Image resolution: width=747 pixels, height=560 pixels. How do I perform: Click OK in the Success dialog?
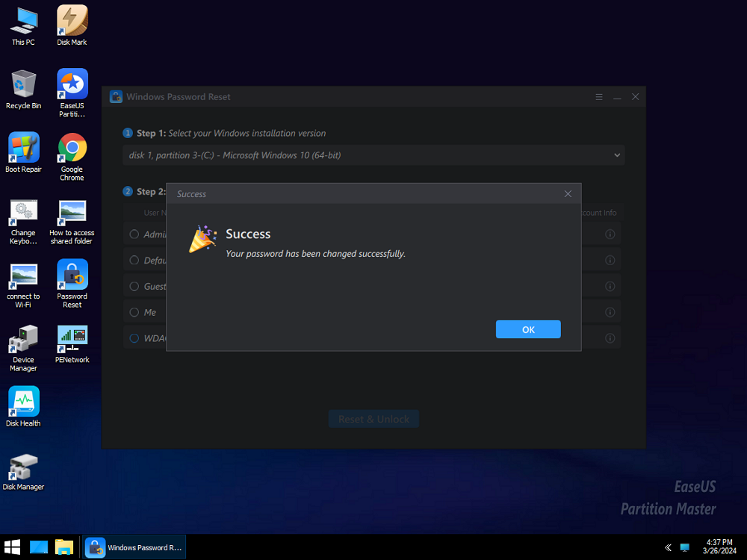coord(527,329)
